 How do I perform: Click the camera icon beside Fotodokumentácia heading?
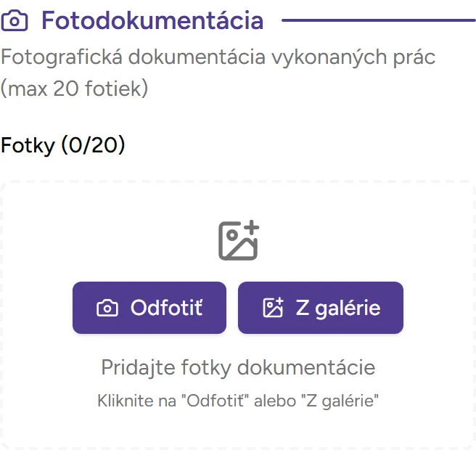pos(15,21)
